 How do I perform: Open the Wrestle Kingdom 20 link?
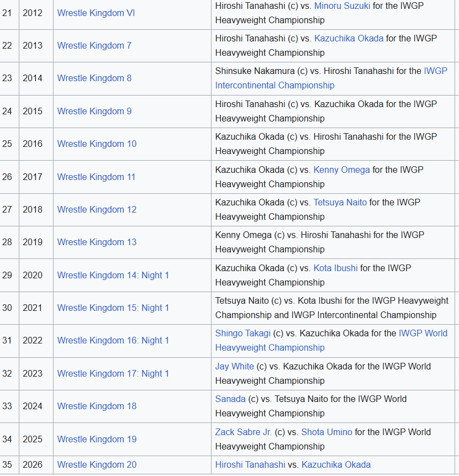(97, 465)
